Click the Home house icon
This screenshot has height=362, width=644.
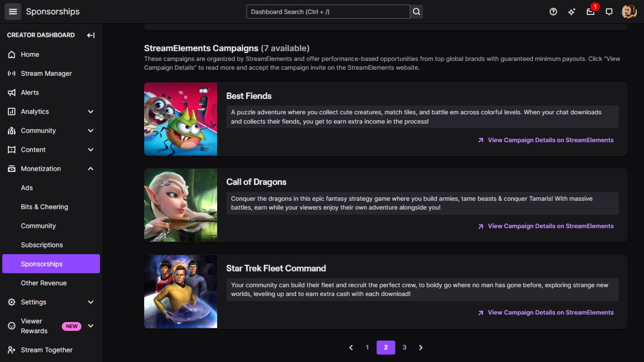[x=12, y=54]
